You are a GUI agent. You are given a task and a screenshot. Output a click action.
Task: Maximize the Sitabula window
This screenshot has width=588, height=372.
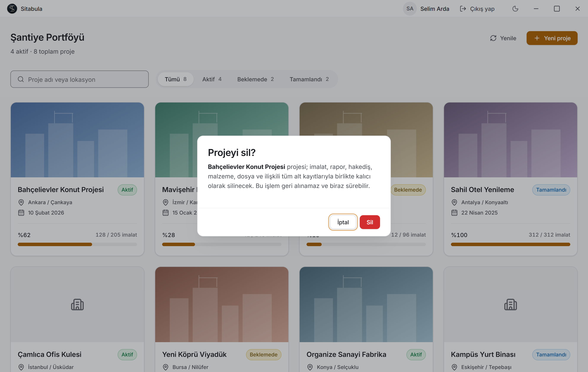557,9
